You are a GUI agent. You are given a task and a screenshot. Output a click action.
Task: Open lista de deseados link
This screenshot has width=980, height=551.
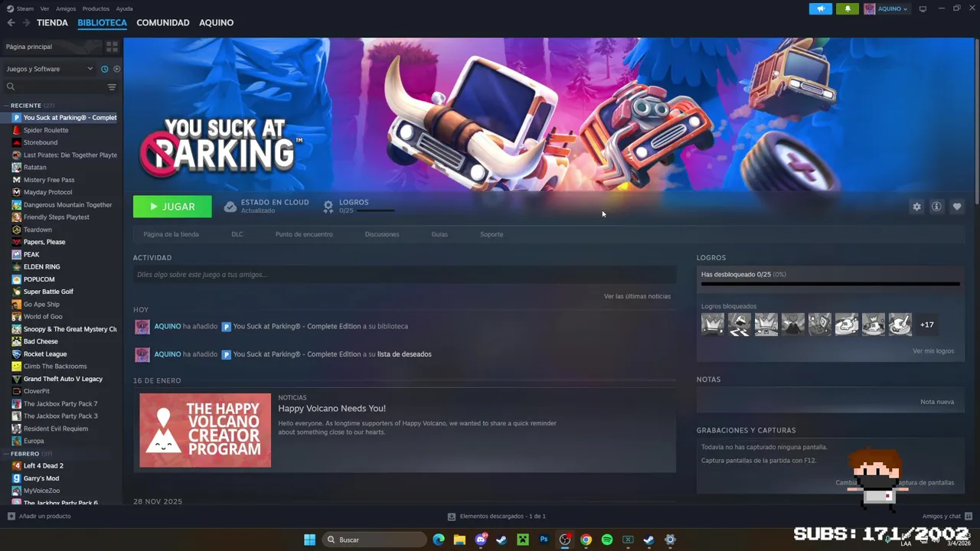(x=404, y=354)
